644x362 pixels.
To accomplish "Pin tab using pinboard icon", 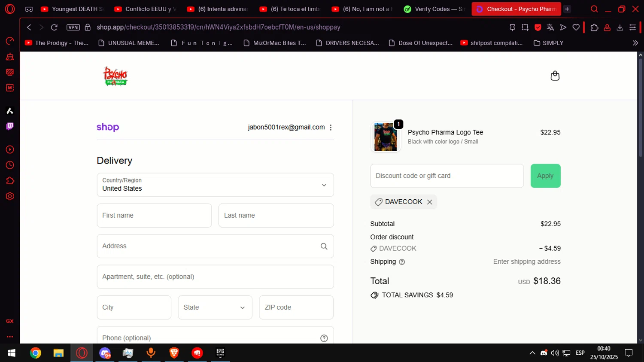I will click(x=512, y=27).
